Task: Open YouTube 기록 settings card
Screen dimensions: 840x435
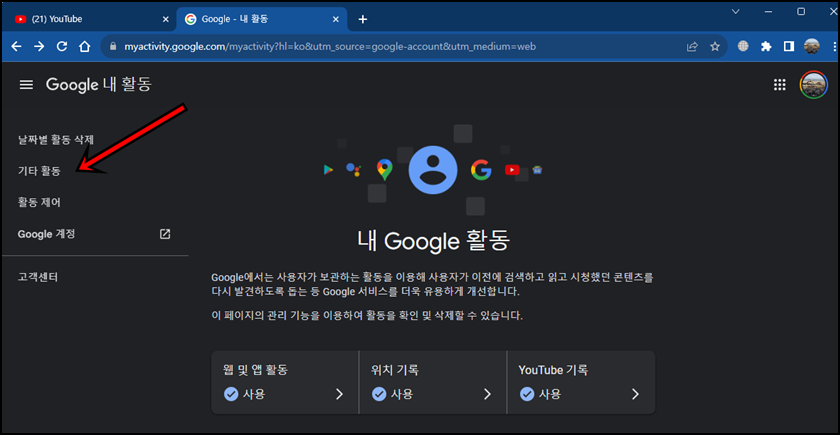Action: pyautogui.click(x=581, y=382)
